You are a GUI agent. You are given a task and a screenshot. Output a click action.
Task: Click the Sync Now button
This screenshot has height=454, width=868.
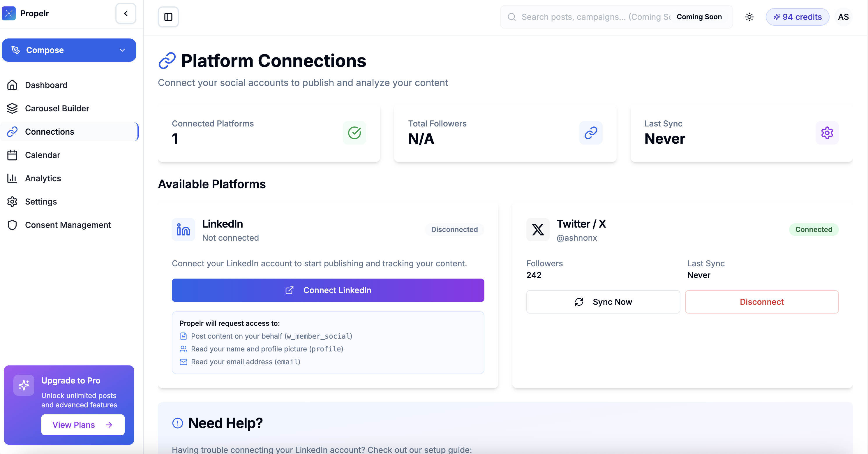603,302
